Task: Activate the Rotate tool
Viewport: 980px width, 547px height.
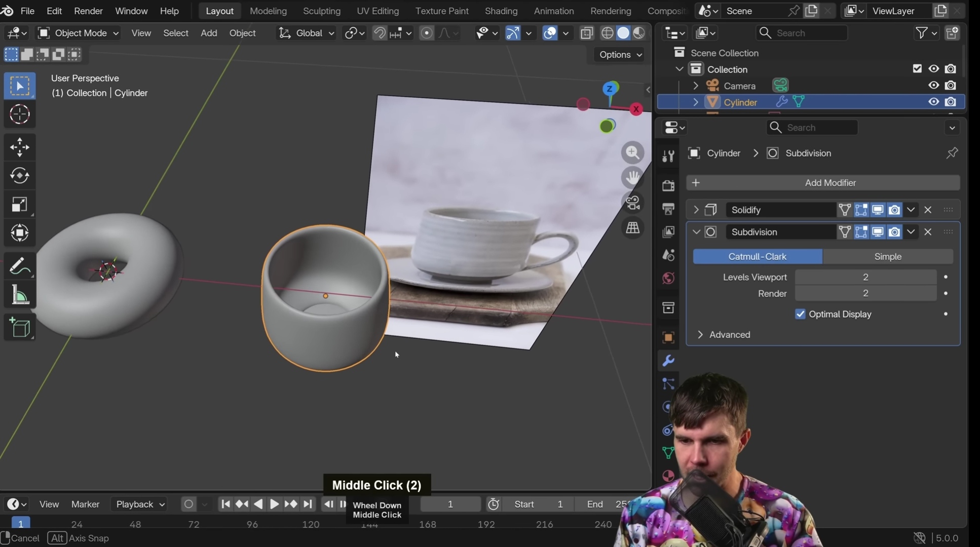Action: click(x=19, y=176)
